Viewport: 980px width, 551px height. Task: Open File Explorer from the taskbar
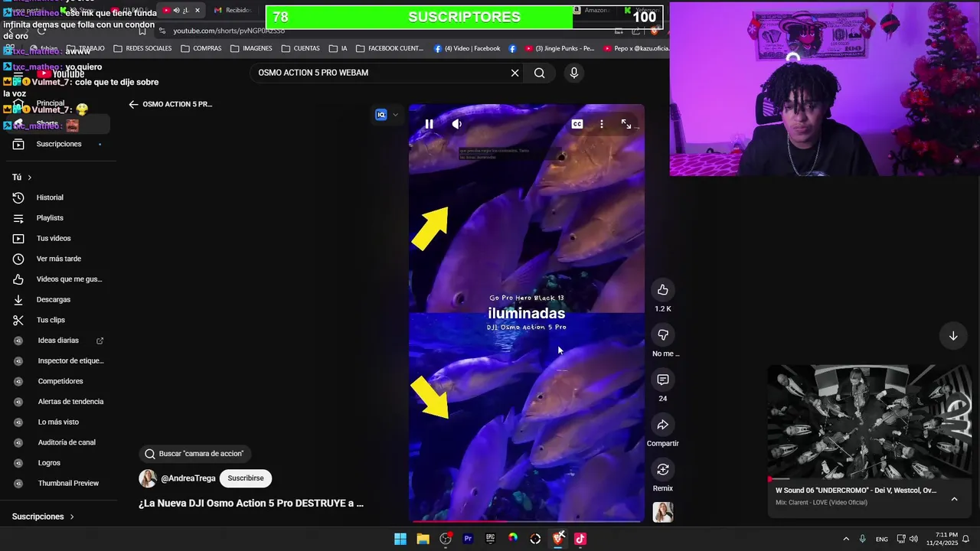[423, 539]
